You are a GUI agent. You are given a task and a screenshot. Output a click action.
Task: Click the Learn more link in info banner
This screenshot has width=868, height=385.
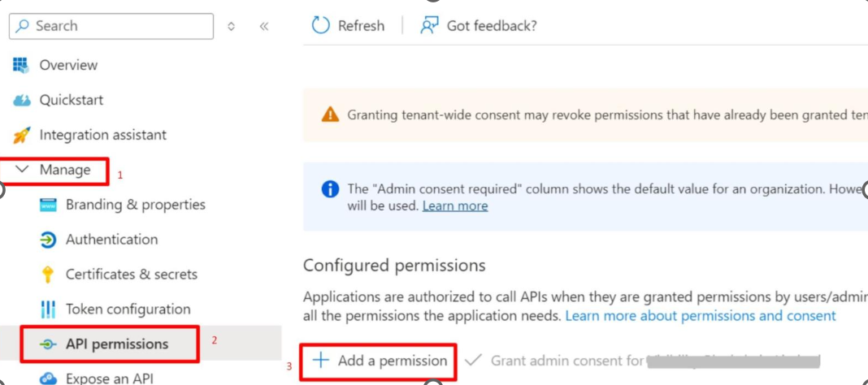pyautogui.click(x=455, y=206)
